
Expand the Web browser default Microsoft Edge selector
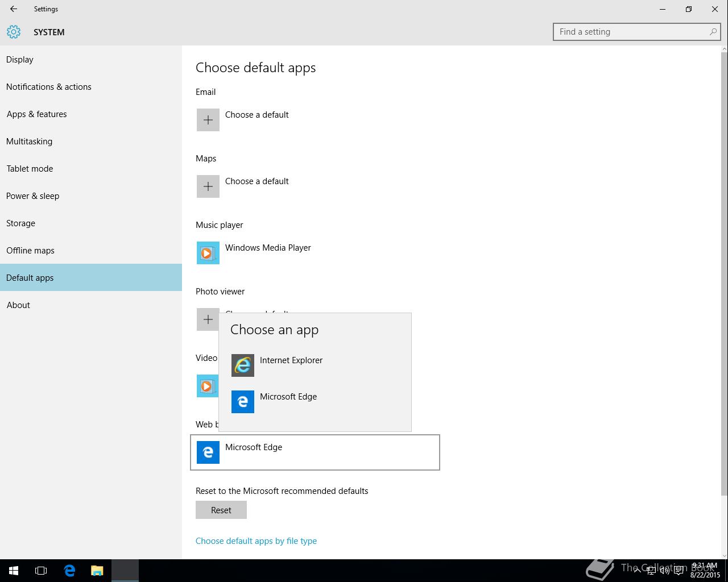click(315, 452)
